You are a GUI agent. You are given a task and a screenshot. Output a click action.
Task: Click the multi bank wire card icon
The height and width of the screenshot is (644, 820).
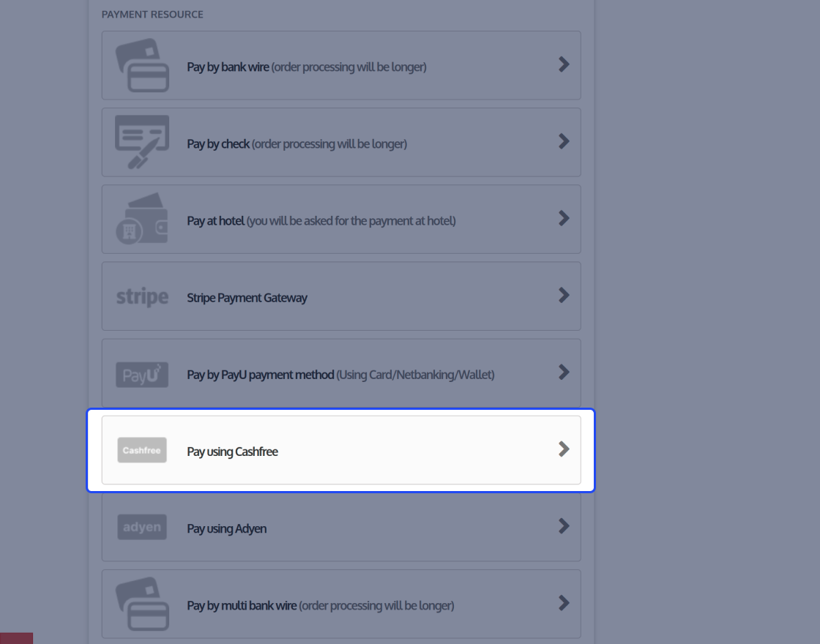(142, 604)
